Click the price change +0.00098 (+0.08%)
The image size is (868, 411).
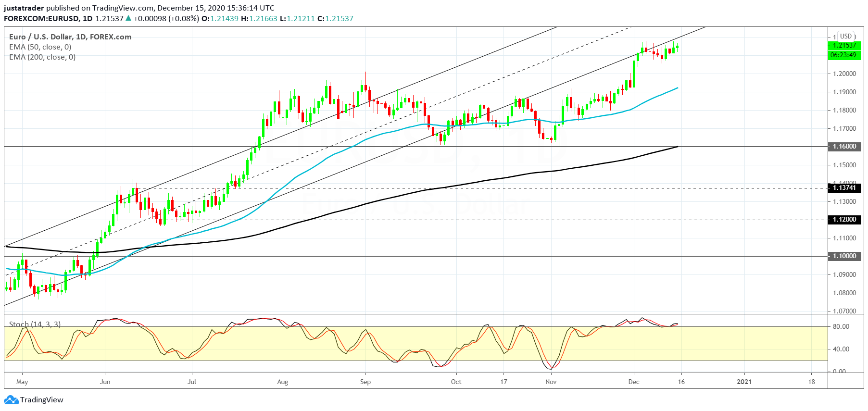click(x=166, y=19)
